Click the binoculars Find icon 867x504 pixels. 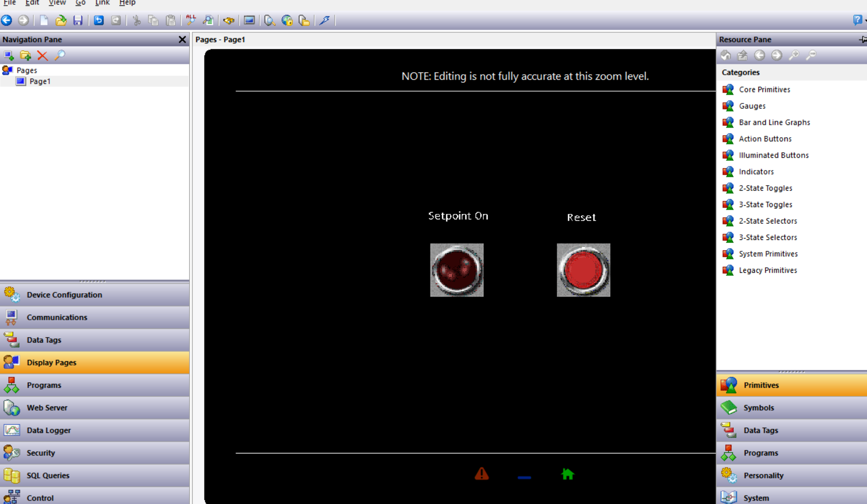point(229,21)
